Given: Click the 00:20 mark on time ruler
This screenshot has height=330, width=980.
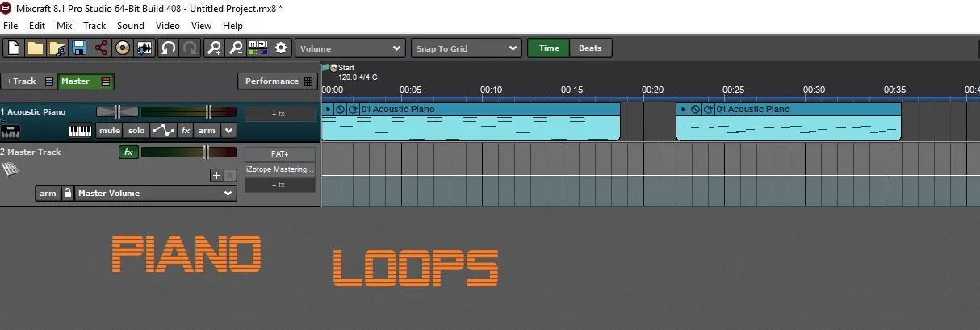Looking at the screenshot, I should (x=652, y=90).
